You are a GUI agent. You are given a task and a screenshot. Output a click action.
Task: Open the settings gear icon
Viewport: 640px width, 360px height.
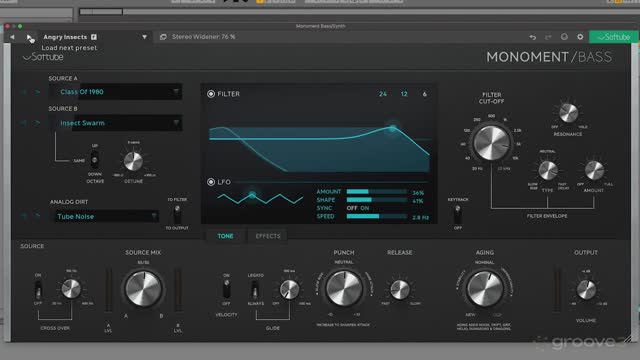(x=580, y=37)
